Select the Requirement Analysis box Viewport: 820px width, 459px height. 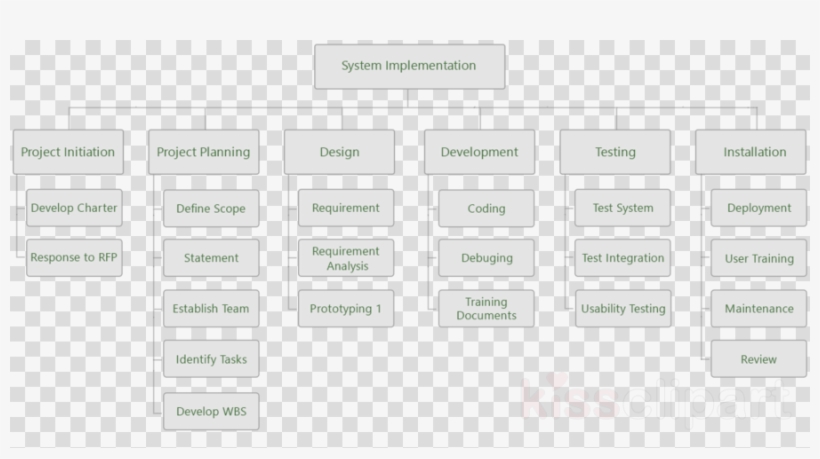(346, 258)
